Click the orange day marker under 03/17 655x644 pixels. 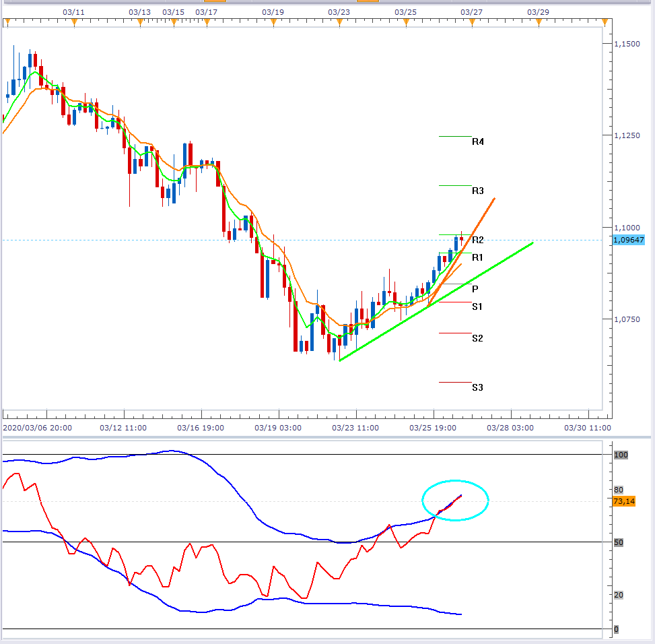point(207,23)
